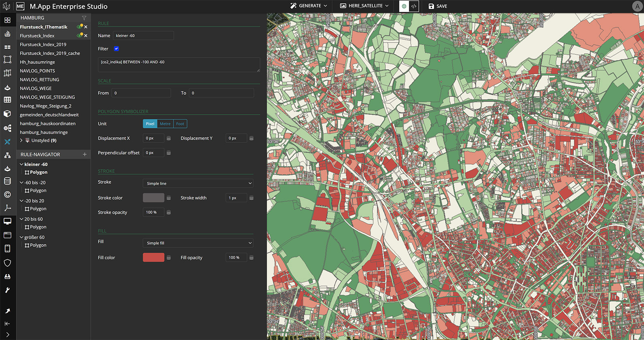Image resolution: width=644 pixels, height=340 pixels.
Task: Open the dashboard grid icon in sidebar
Action: [x=7, y=20]
